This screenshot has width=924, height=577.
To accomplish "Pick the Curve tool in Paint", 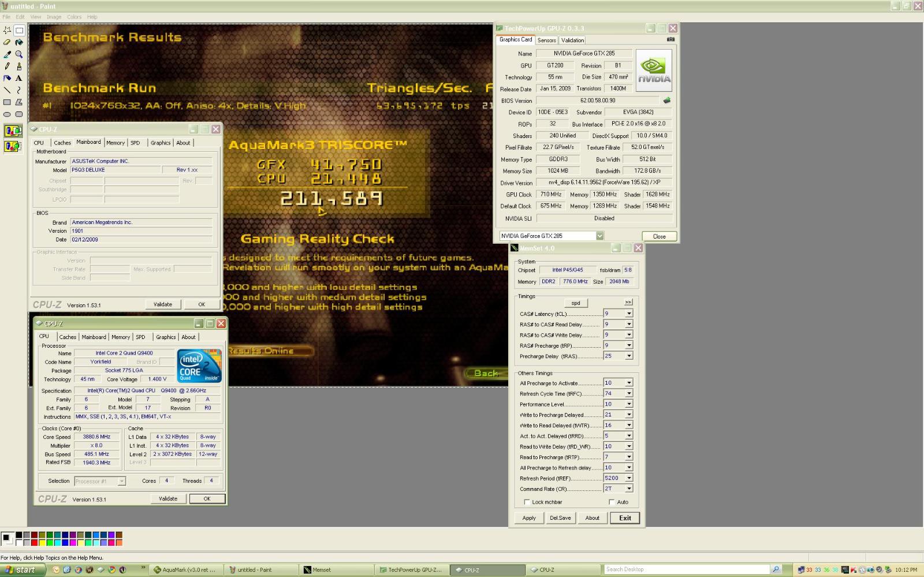I will 19,90.
